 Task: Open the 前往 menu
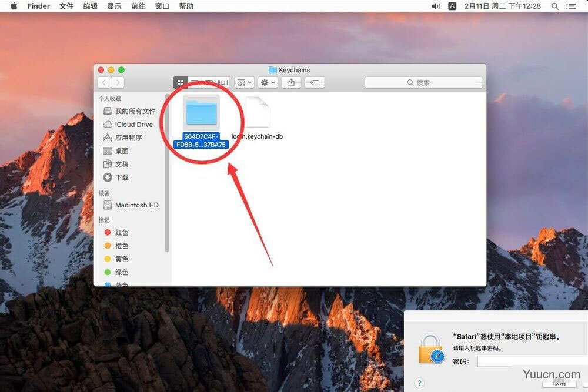138,6
